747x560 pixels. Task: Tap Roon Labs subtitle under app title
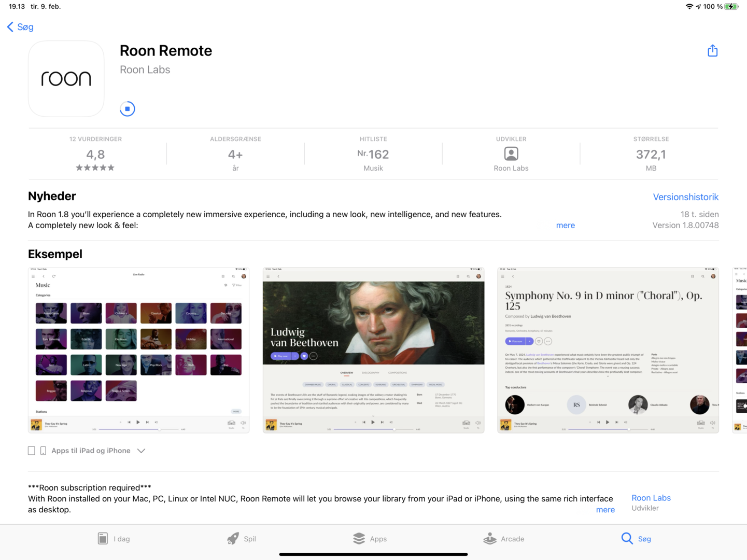[145, 69]
